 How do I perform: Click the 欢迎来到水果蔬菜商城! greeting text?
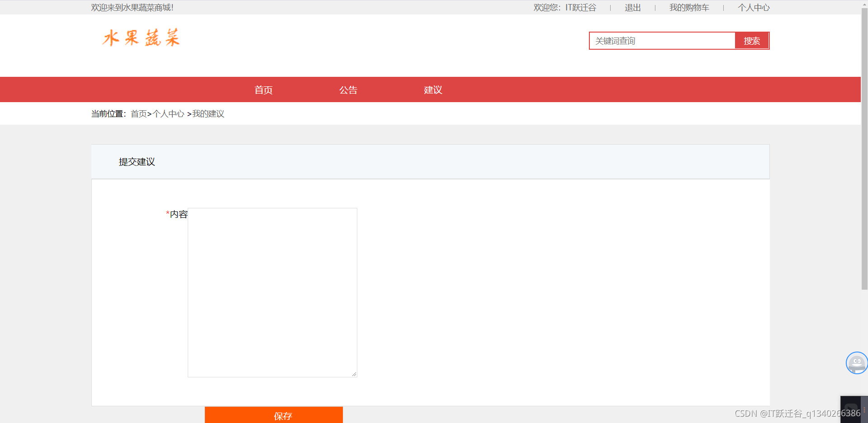[x=132, y=8]
